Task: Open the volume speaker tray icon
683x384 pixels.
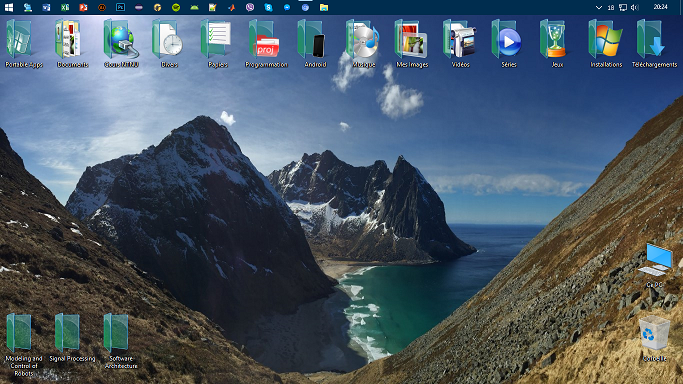Action: (635, 7)
